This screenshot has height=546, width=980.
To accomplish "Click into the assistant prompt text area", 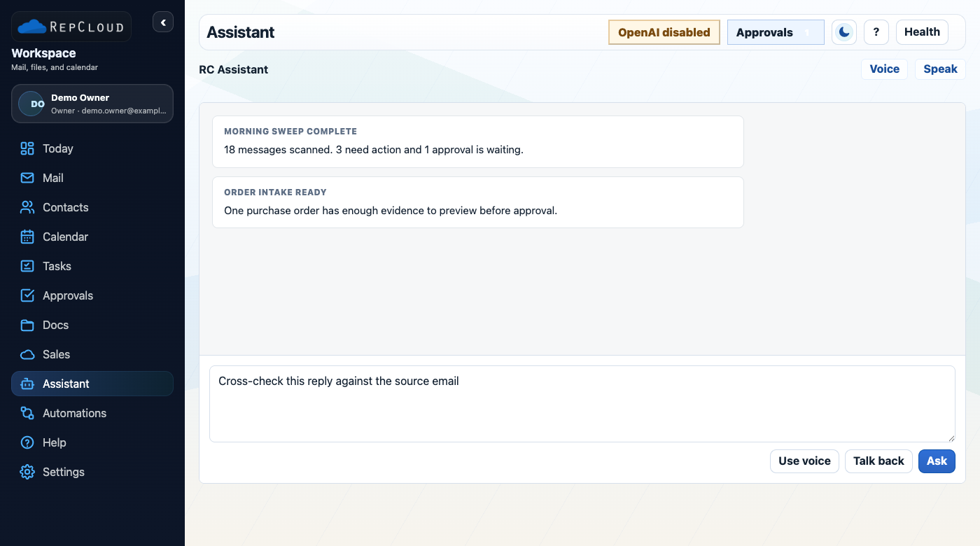I will [x=582, y=404].
